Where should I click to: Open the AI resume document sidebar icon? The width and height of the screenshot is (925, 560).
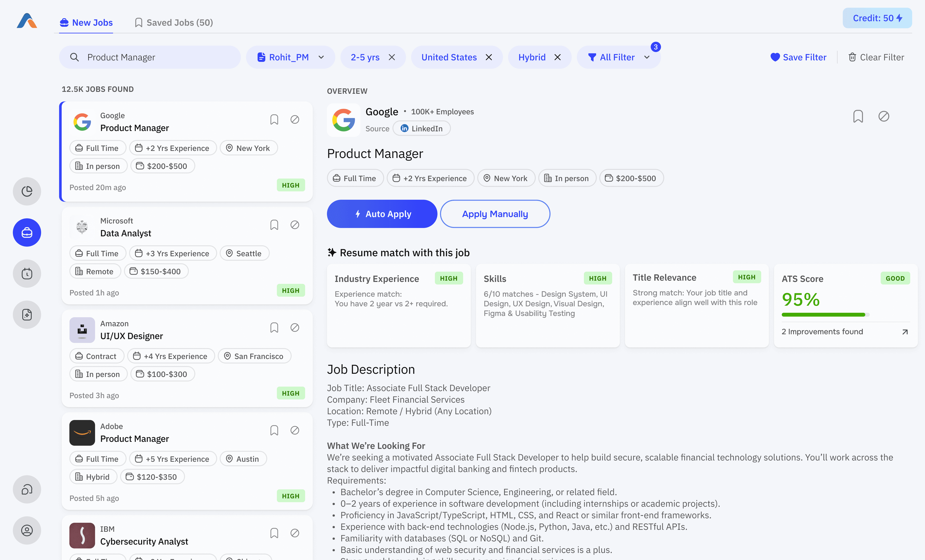click(27, 314)
